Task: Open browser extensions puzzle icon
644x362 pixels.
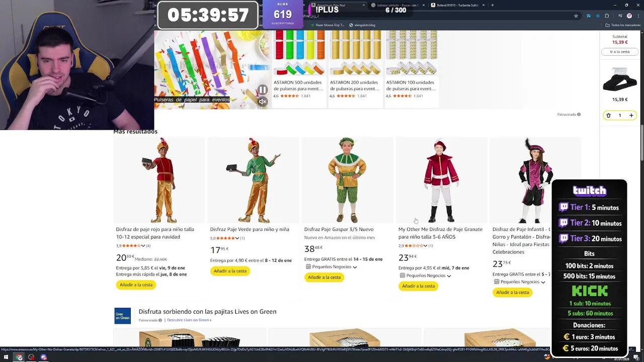Action: (x=607, y=16)
